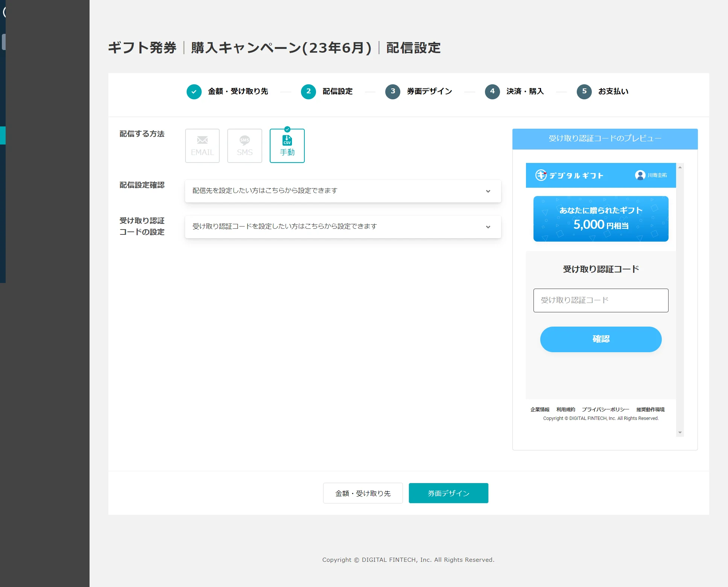728x587 pixels.
Task: Click step 5 circle for お支払い
Action: point(584,91)
